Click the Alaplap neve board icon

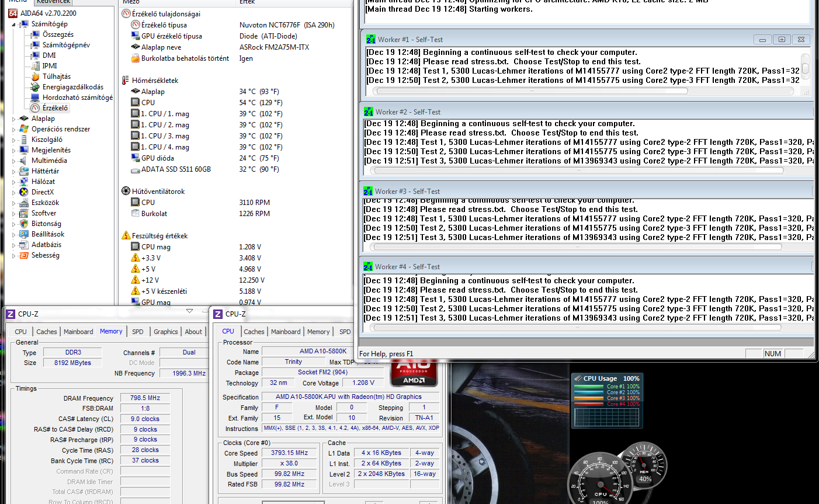coord(136,47)
